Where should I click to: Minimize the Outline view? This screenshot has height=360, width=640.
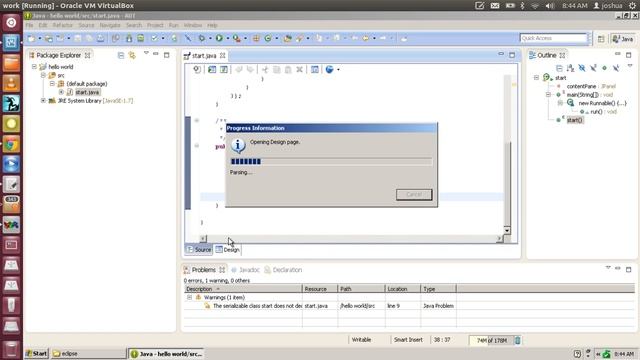point(618,54)
